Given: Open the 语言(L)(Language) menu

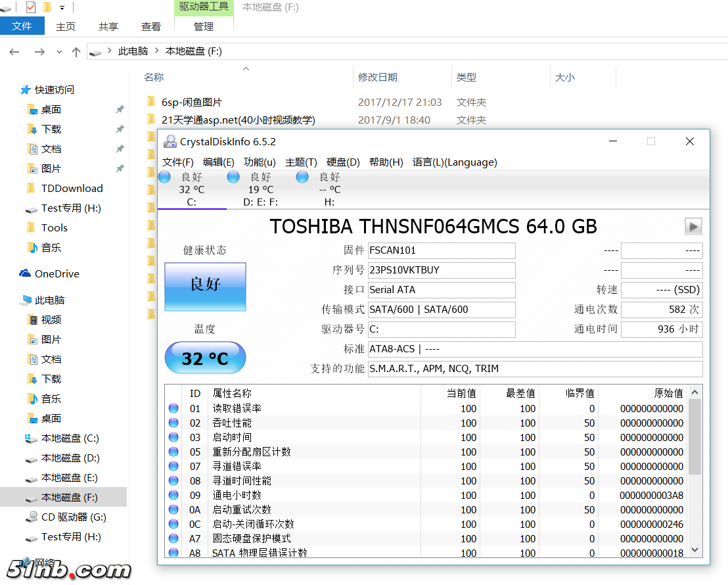Looking at the screenshot, I should tap(455, 162).
